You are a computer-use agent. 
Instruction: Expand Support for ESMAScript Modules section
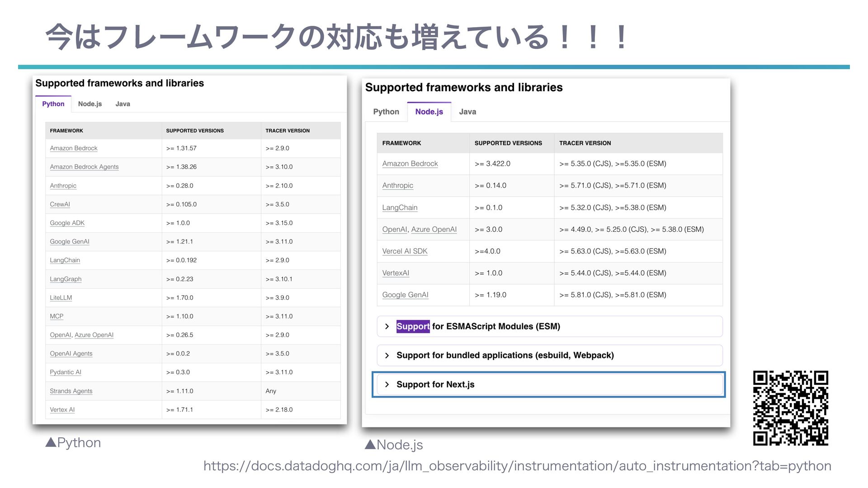click(x=477, y=326)
